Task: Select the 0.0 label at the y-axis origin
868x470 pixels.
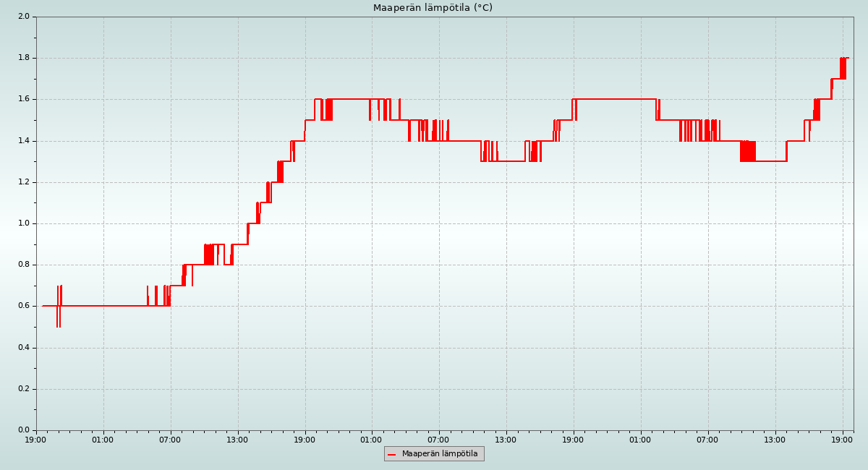Action: [23, 430]
